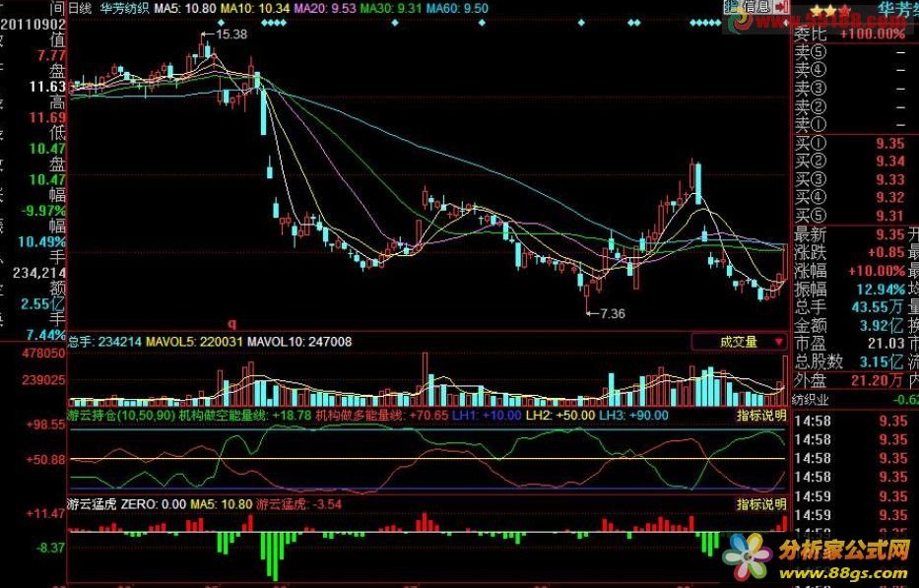Click the 市盈 21.03 row

pos(850,344)
